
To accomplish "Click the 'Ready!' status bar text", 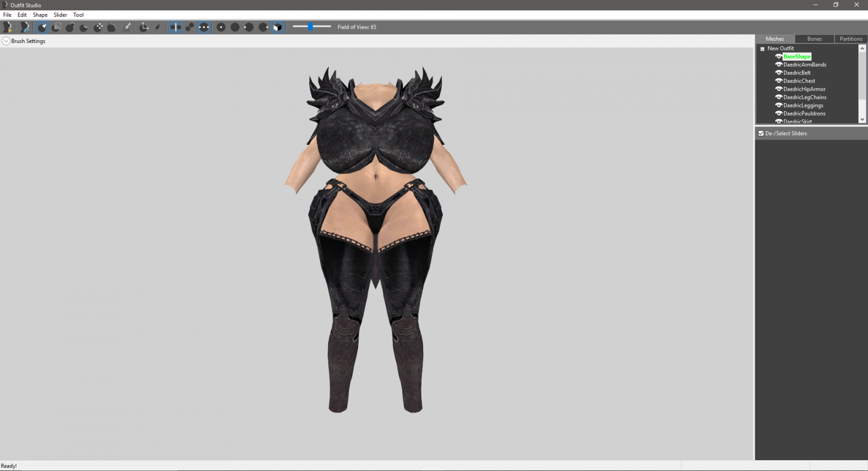I will click(x=9, y=466).
